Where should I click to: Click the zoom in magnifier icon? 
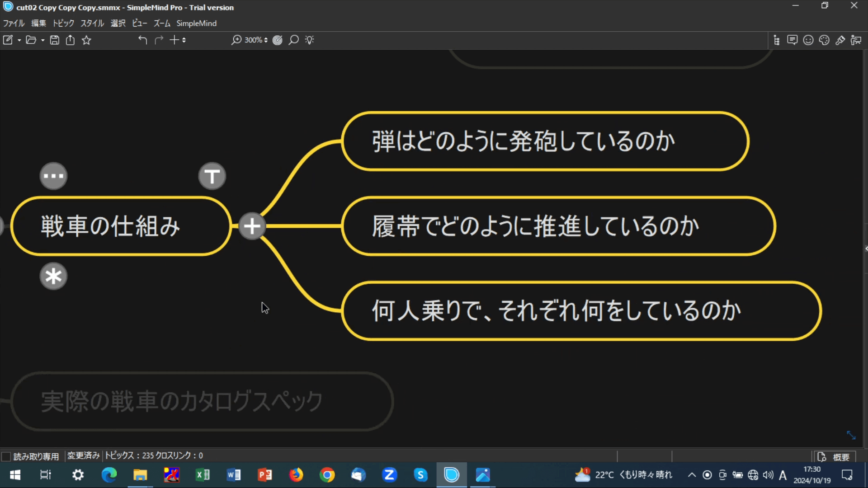pyautogui.click(x=236, y=40)
